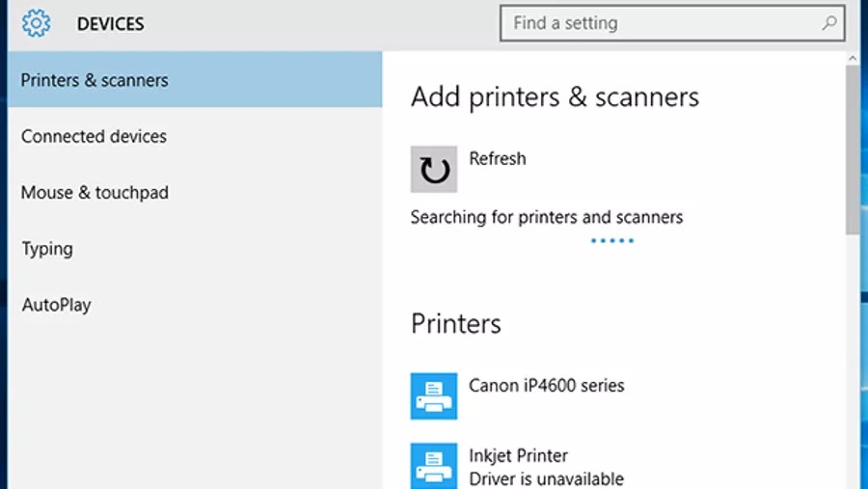Click the Driver is unavailable status
The width and height of the screenshot is (868, 489).
tap(547, 479)
